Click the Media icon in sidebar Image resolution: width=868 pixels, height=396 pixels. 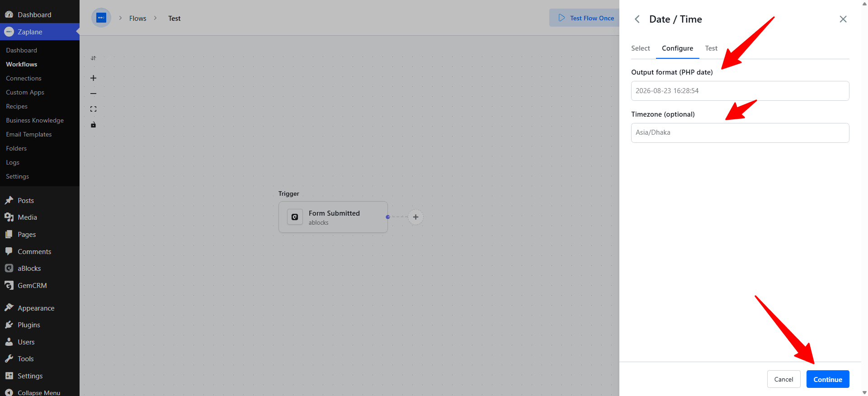click(9, 217)
